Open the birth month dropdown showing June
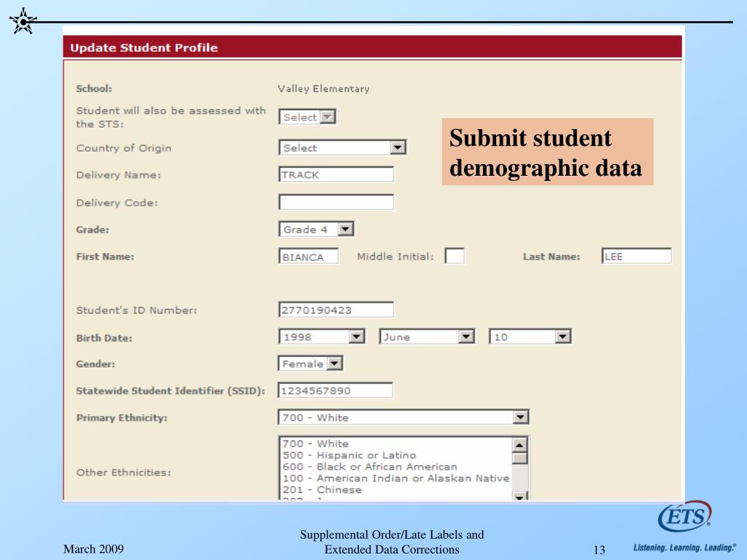The image size is (747, 560). [x=427, y=337]
